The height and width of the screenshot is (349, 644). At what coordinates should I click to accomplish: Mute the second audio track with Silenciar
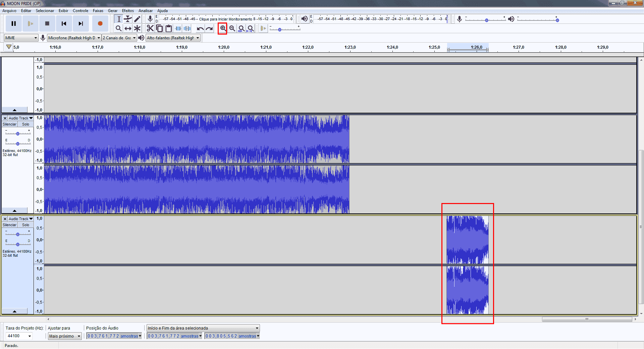pos(10,124)
